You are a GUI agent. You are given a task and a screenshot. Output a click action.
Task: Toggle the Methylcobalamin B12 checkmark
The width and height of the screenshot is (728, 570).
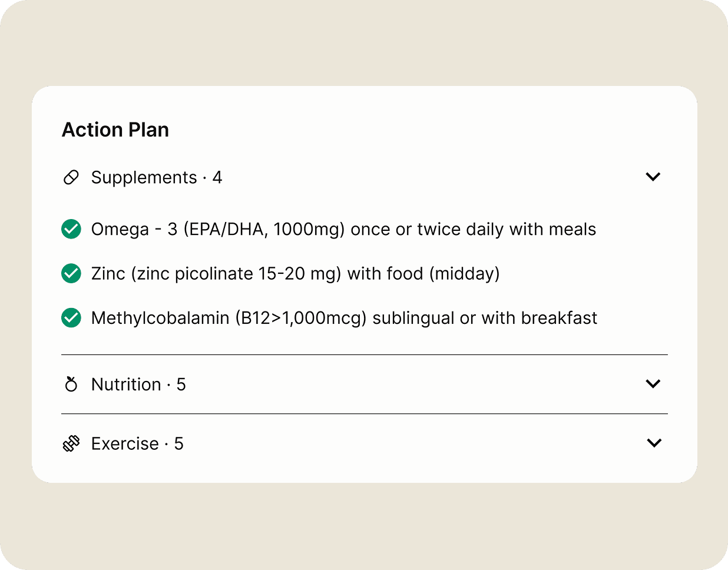pyautogui.click(x=71, y=318)
